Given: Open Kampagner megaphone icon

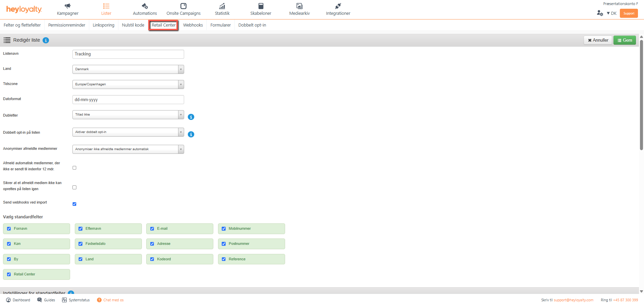Looking at the screenshot, I should (x=68, y=6).
